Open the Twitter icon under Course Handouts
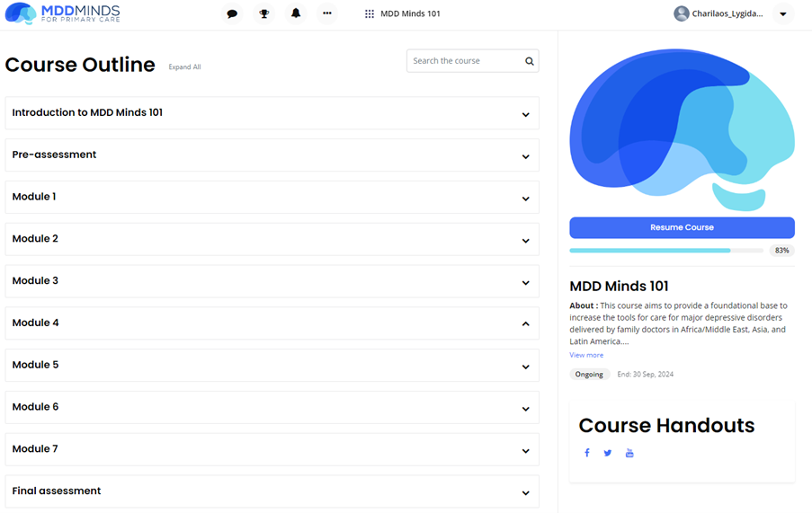Screen dimensions: 812x513 [608, 453]
